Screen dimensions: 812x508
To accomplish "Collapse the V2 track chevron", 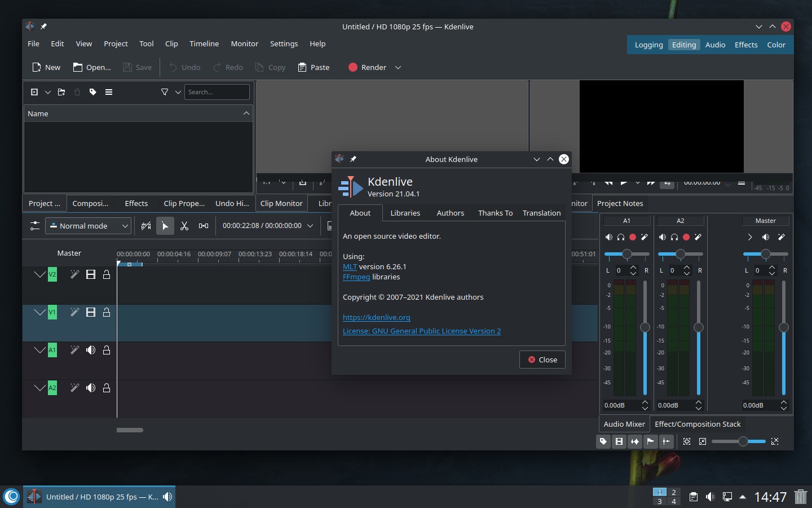I will (39, 274).
